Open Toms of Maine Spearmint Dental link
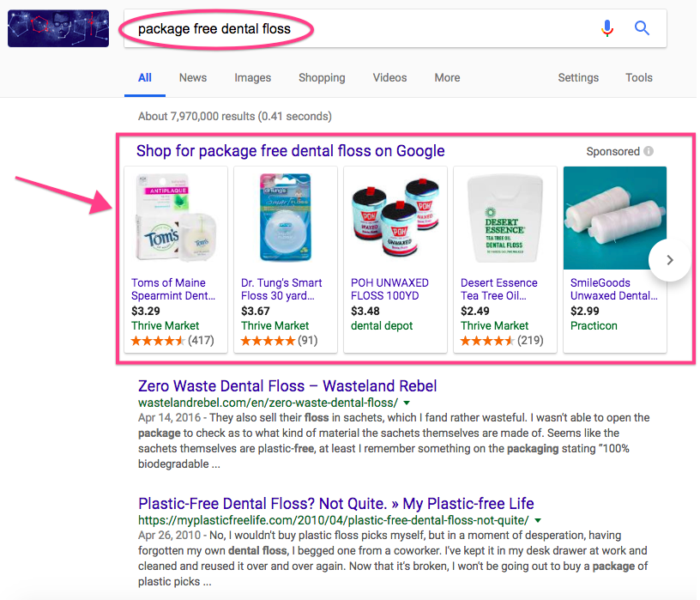Viewport: 700px width, 600px height. point(173,289)
